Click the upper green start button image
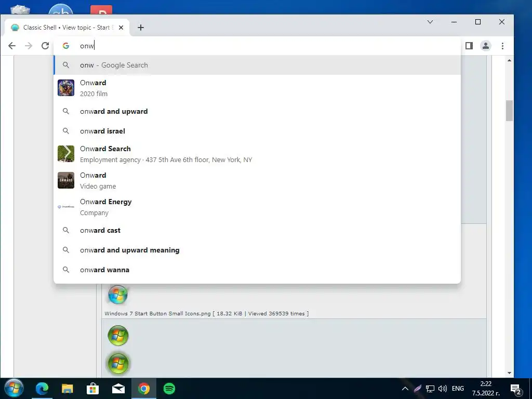The image size is (532, 399). click(118, 336)
